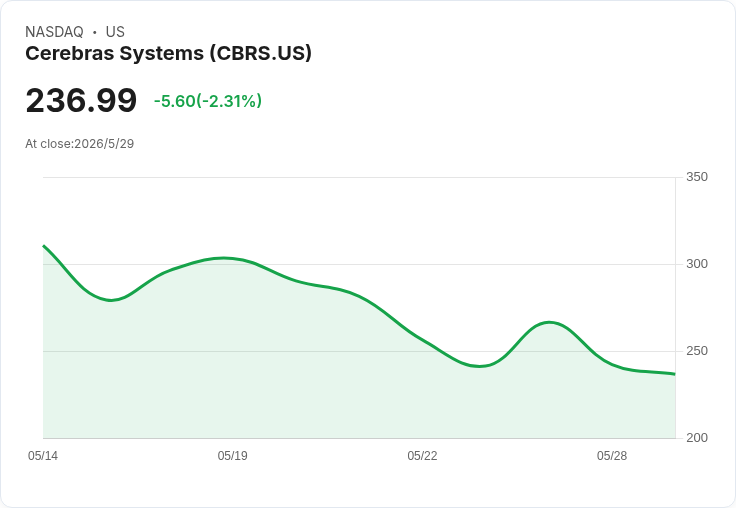This screenshot has height=508, width=736.
Task: Click the 250 y-axis label
Action: click(x=697, y=351)
